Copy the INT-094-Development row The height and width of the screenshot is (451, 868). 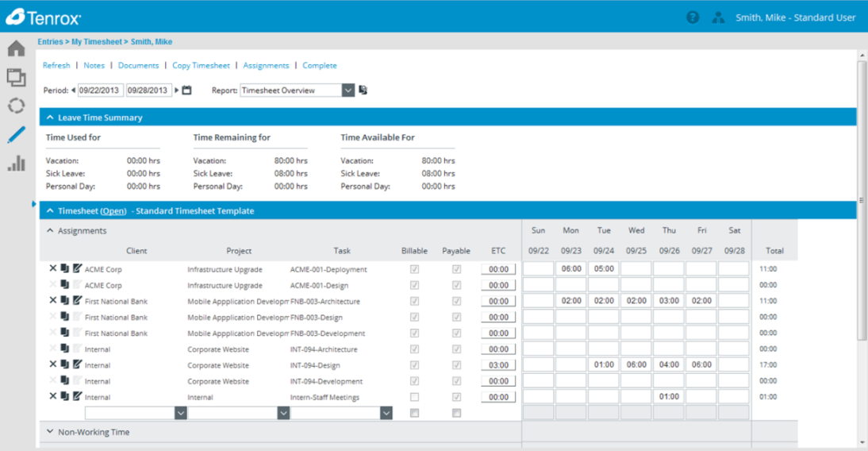click(x=65, y=380)
